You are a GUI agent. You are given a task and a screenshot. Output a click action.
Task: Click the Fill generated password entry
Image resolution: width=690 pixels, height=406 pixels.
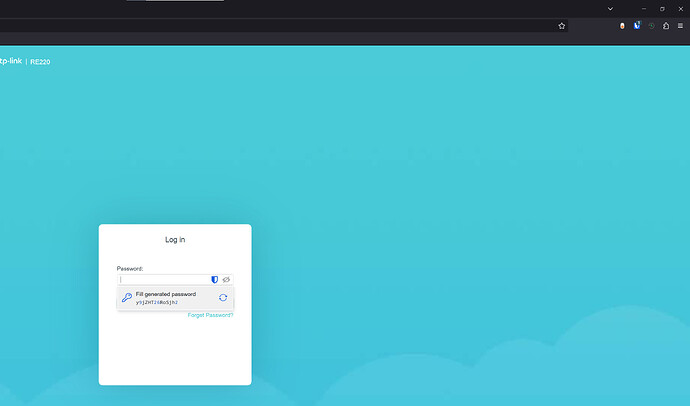175,298
